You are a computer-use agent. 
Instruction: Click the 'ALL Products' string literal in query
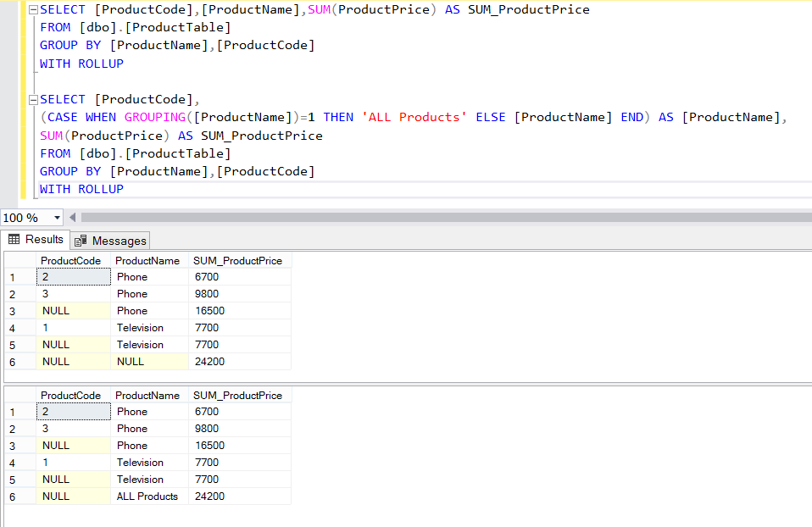[414, 118]
